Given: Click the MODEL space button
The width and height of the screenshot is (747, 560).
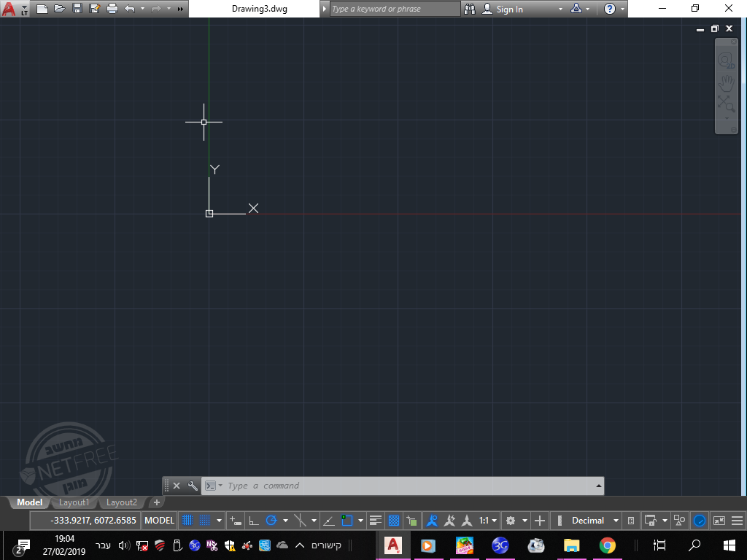Looking at the screenshot, I should [x=159, y=521].
